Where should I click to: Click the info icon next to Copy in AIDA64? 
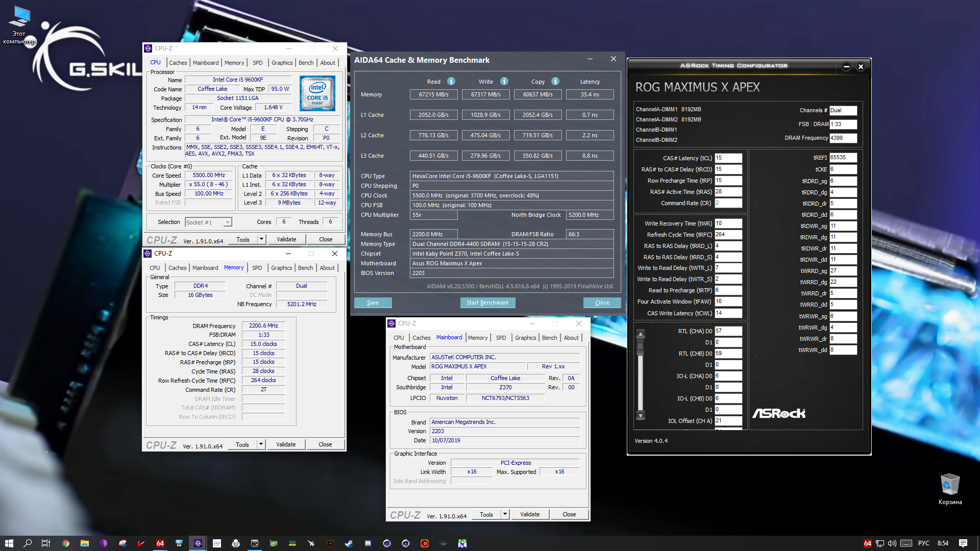tap(555, 81)
